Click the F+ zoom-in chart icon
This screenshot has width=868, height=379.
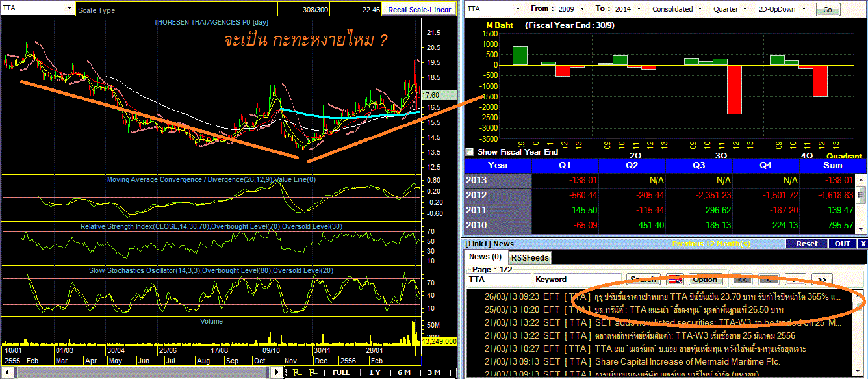(298, 373)
